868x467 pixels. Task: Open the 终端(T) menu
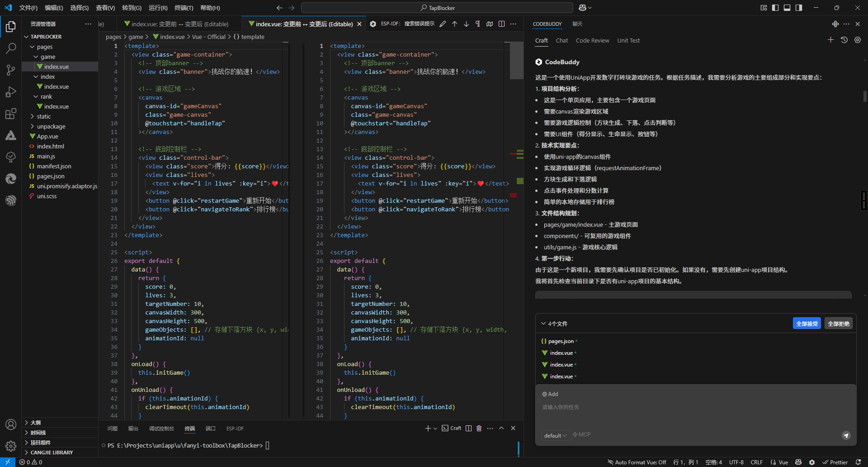pyautogui.click(x=184, y=8)
